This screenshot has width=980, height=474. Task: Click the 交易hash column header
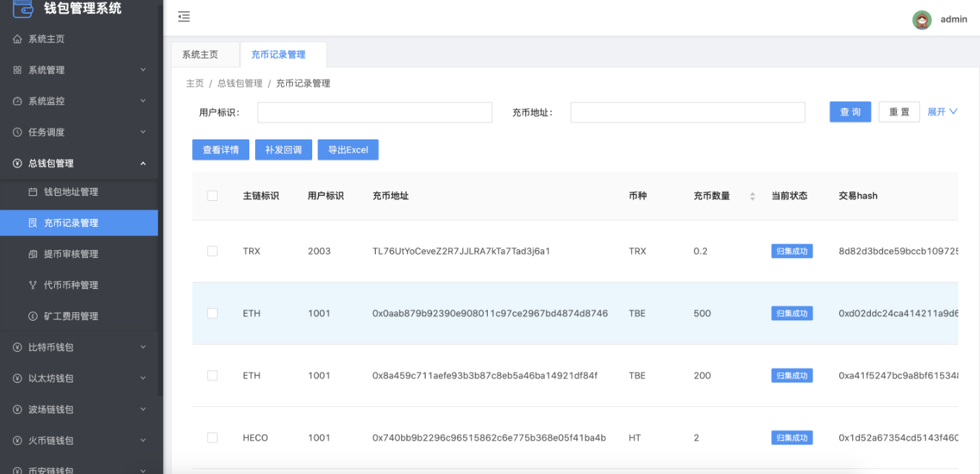click(x=858, y=196)
